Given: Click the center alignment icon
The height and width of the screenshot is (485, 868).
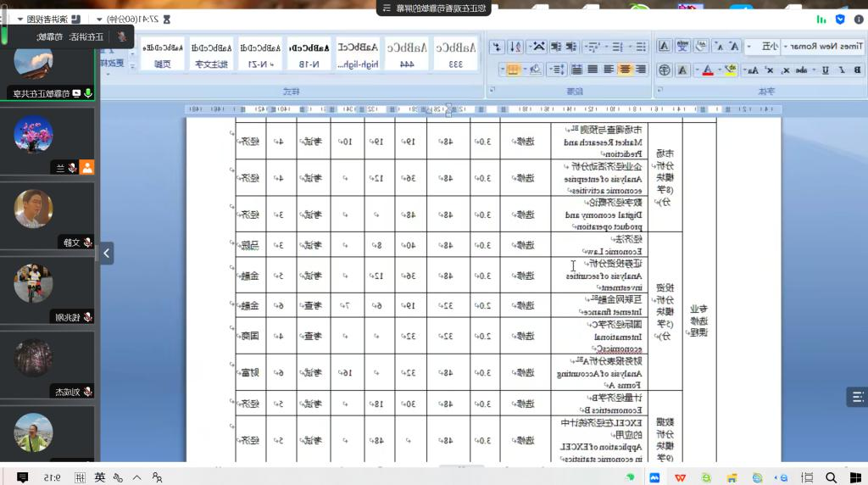Looking at the screenshot, I should point(626,70).
